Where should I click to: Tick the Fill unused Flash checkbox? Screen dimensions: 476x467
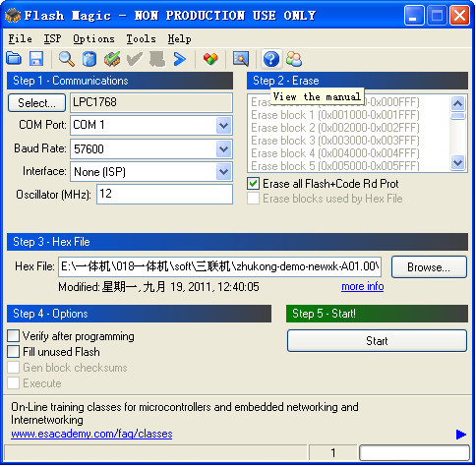pos(14,352)
